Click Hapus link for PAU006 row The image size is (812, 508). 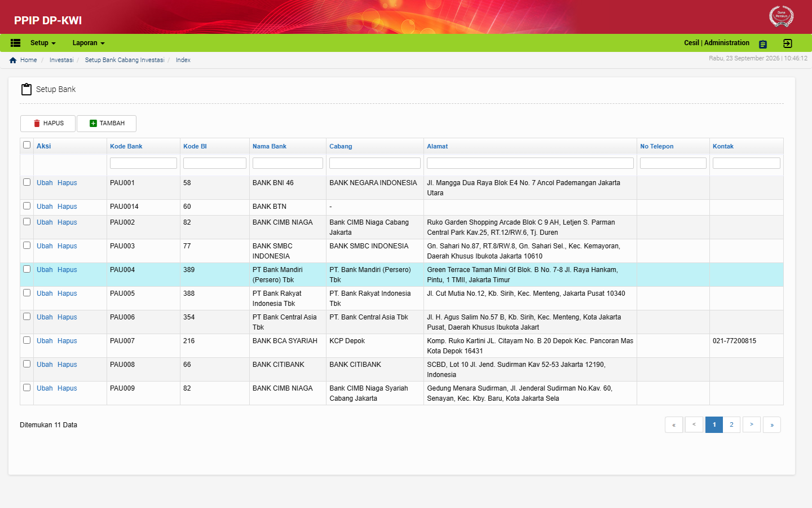point(67,317)
